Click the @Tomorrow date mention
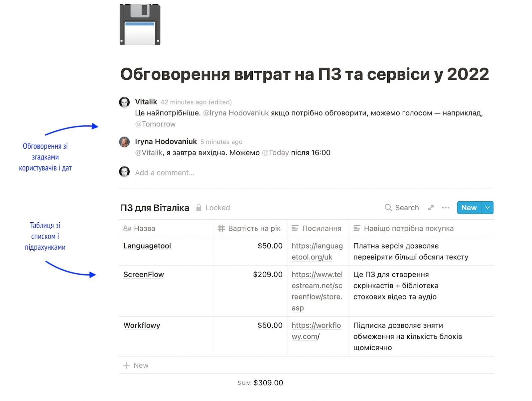 pos(155,124)
